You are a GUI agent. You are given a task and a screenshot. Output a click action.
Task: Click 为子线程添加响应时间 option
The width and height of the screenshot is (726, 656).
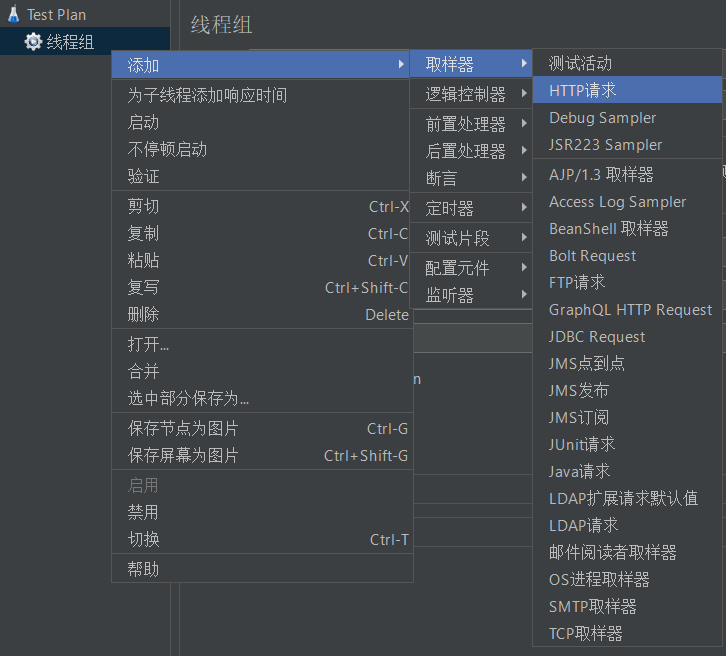coord(207,95)
